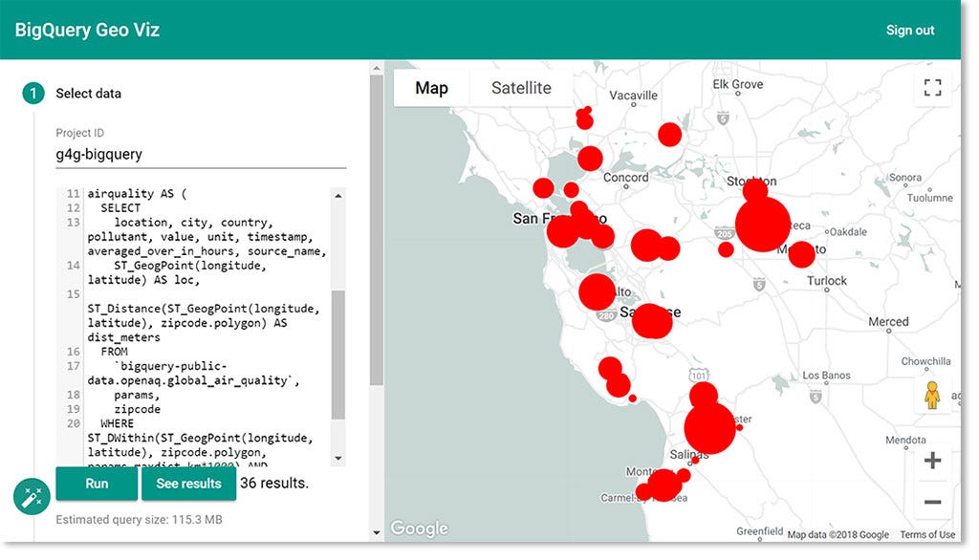This screenshot has height=560, width=979.
Task: Click the magic wand format button
Action: pyautogui.click(x=30, y=497)
